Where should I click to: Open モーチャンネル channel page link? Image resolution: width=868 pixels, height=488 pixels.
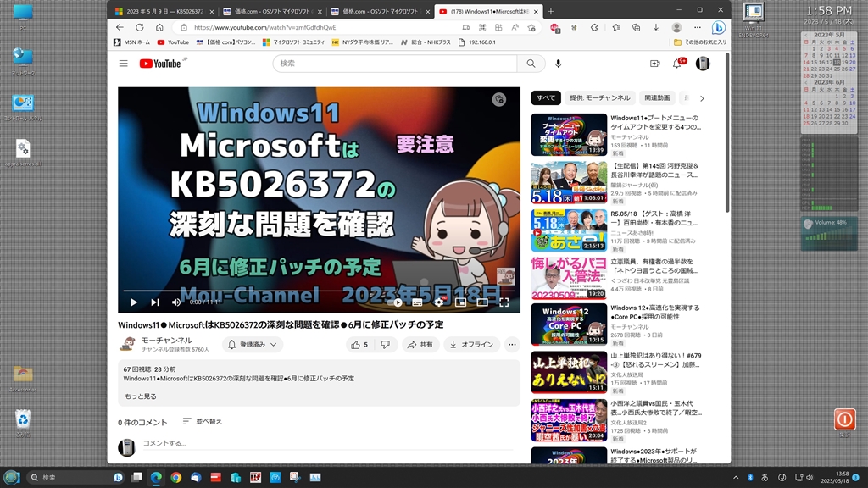point(167,341)
